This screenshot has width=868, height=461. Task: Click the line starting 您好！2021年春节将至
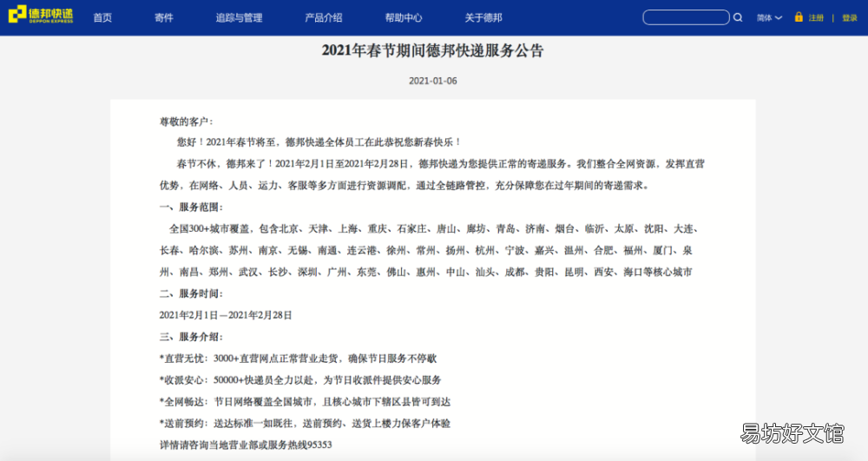[319, 142]
